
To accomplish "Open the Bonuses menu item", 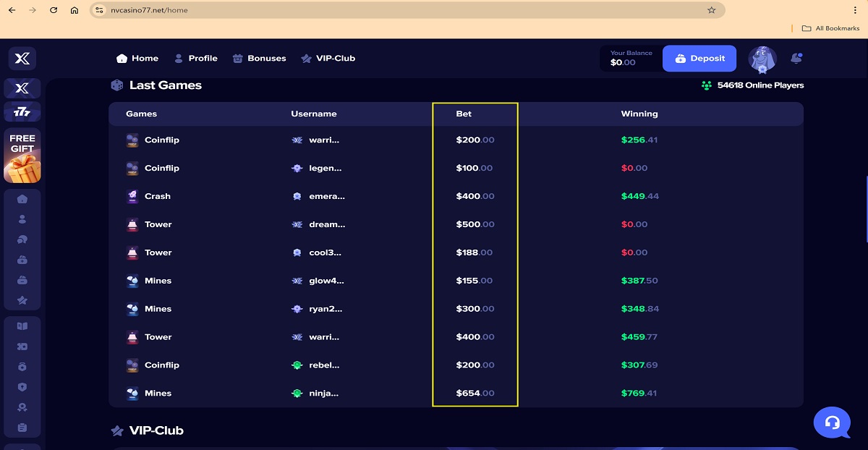I will (259, 58).
